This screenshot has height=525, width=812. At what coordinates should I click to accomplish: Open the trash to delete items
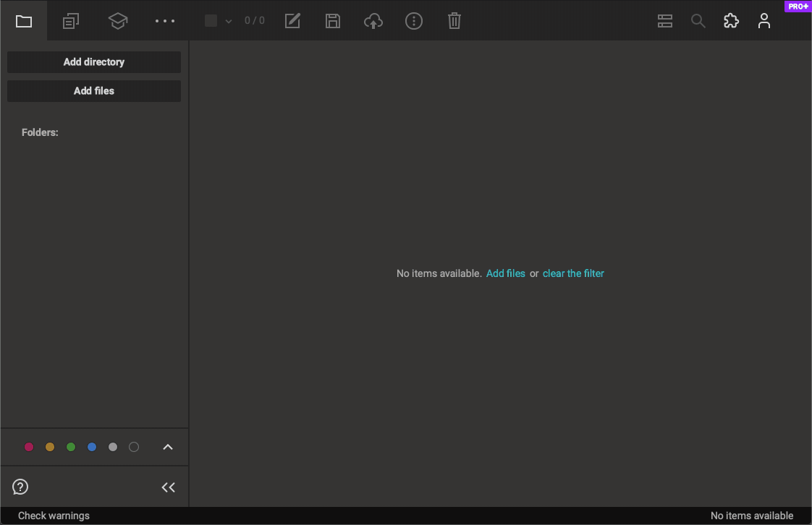pyautogui.click(x=454, y=20)
